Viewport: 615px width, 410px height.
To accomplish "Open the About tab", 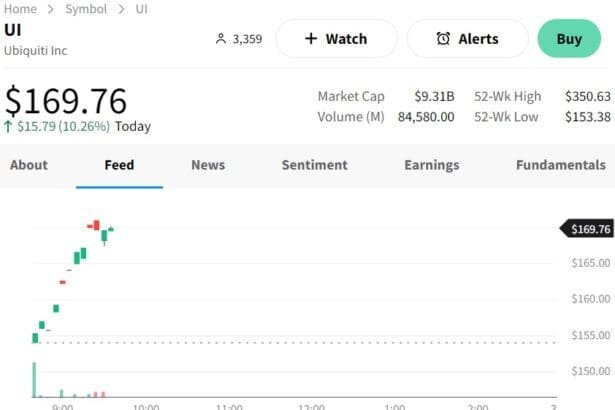I will [29, 165].
